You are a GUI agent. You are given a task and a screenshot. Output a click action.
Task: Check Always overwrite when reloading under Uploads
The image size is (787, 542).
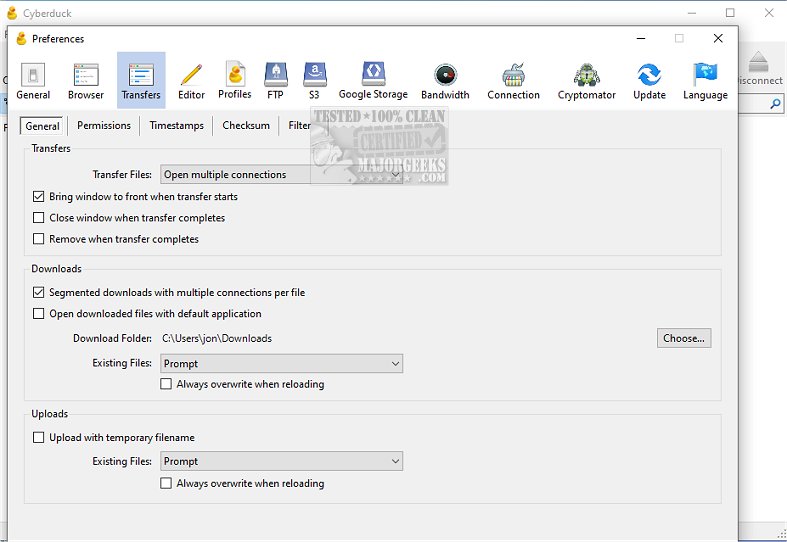pos(166,483)
